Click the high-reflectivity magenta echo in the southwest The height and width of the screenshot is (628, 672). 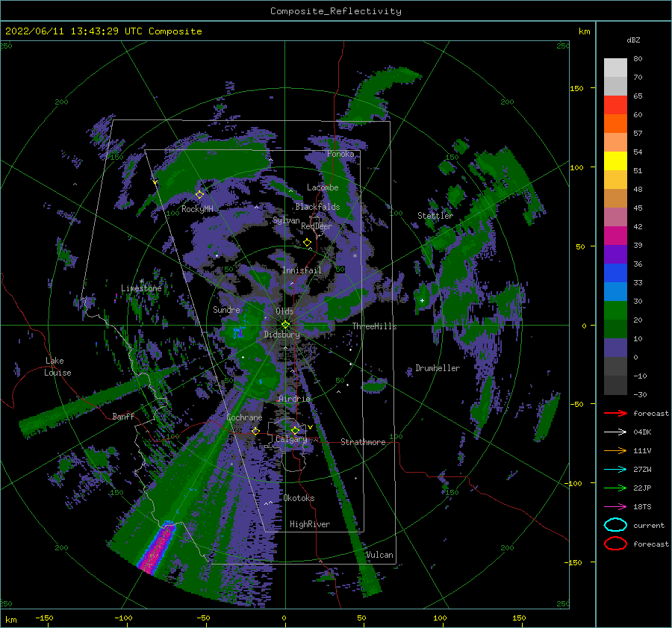click(x=158, y=547)
